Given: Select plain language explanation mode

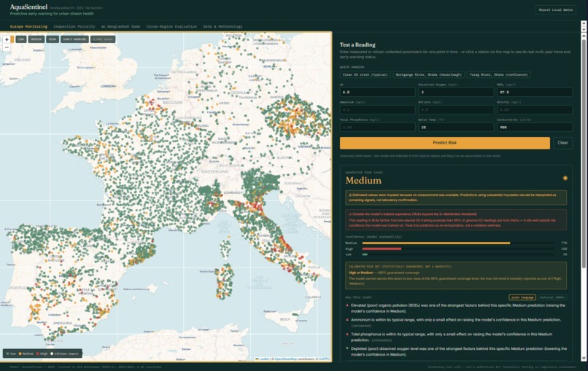Looking at the screenshot, I should coord(522,297).
